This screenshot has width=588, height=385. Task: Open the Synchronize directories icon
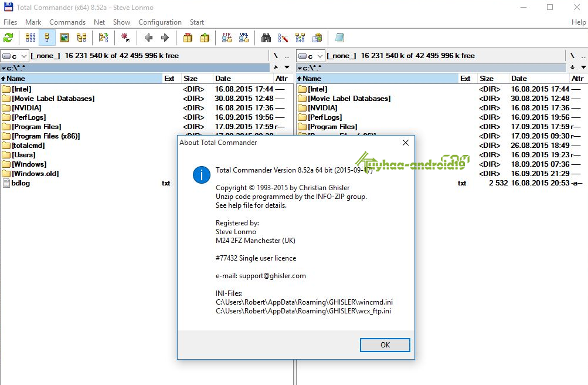[x=300, y=38]
